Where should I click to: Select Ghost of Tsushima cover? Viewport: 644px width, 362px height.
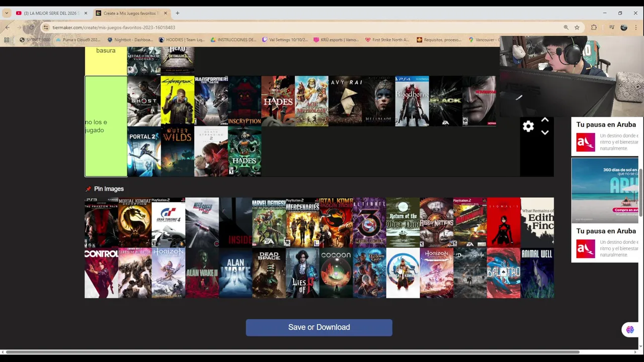point(144,101)
